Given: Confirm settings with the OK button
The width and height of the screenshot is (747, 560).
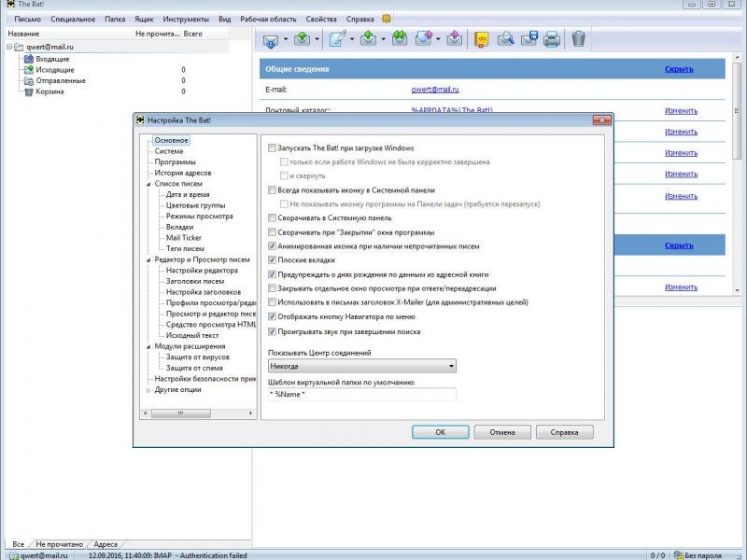Looking at the screenshot, I should [x=440, y=432].
